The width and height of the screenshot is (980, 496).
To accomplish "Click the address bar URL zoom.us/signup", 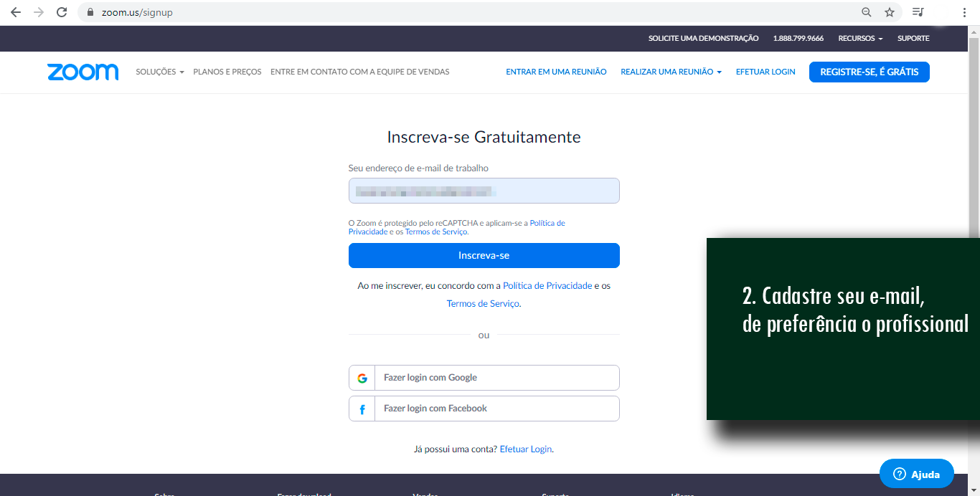I will point(137,12).
